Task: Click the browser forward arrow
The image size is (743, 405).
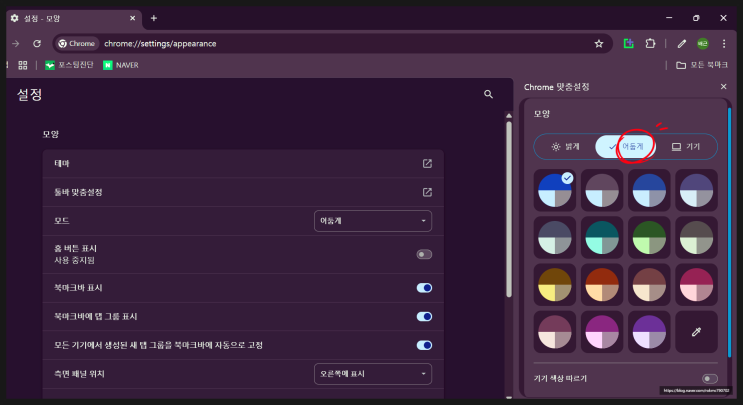Action: tap(16, 44)
